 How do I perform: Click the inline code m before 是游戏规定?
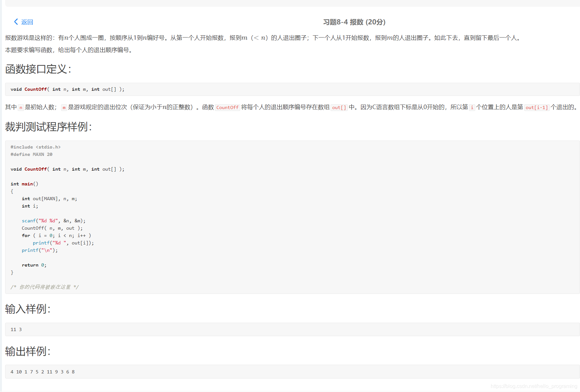64,107
